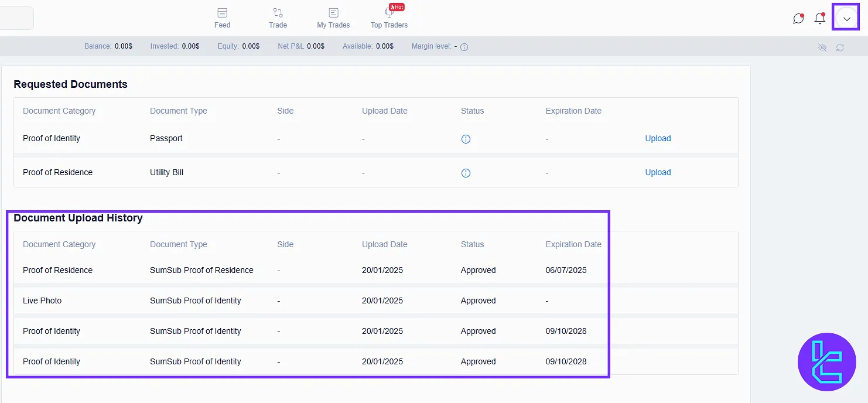This screenshot has height=403, width=868.
Task: Click the Passport status info icon
Action: 466,139
